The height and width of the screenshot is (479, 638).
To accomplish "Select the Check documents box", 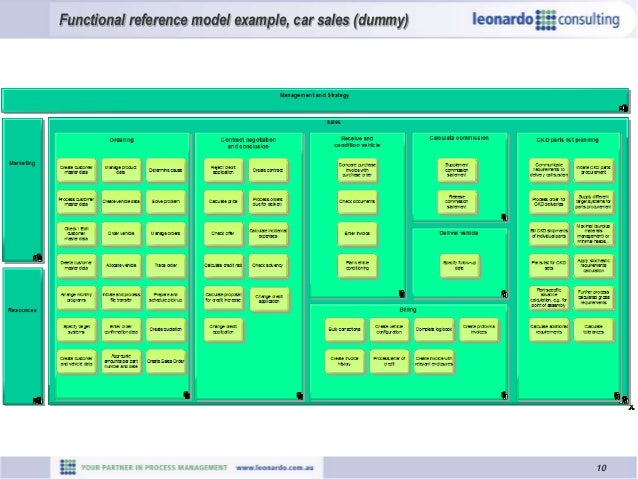I will pos(357,201).
